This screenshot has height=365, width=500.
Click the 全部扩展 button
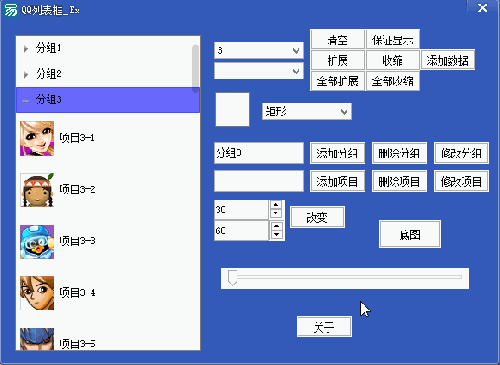tap(337, 81)
